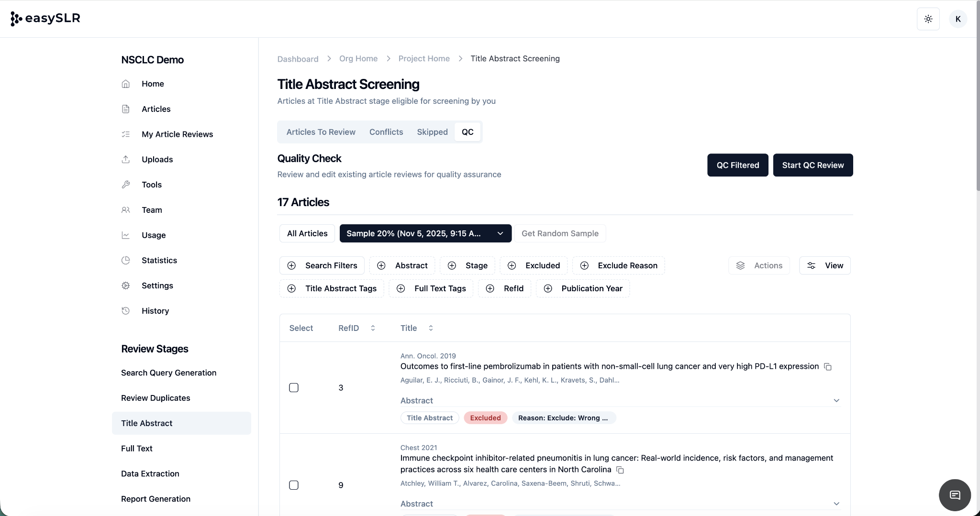Open the user avatar K menu
This screenshot has height=516, width=980.
pyautogui.click(x=958, y=19)
